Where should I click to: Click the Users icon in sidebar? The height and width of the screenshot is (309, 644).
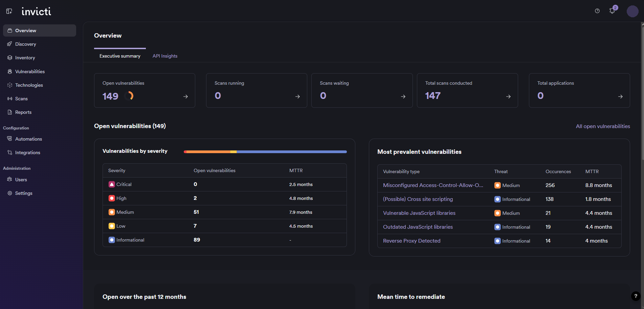pos(10,180)
